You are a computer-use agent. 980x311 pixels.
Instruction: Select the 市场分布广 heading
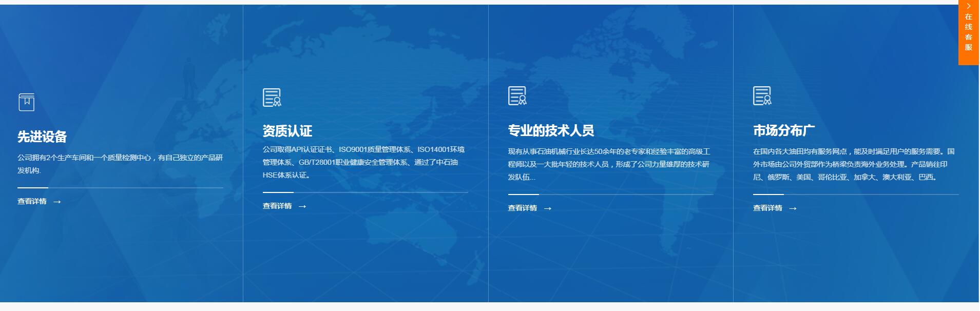784,131
